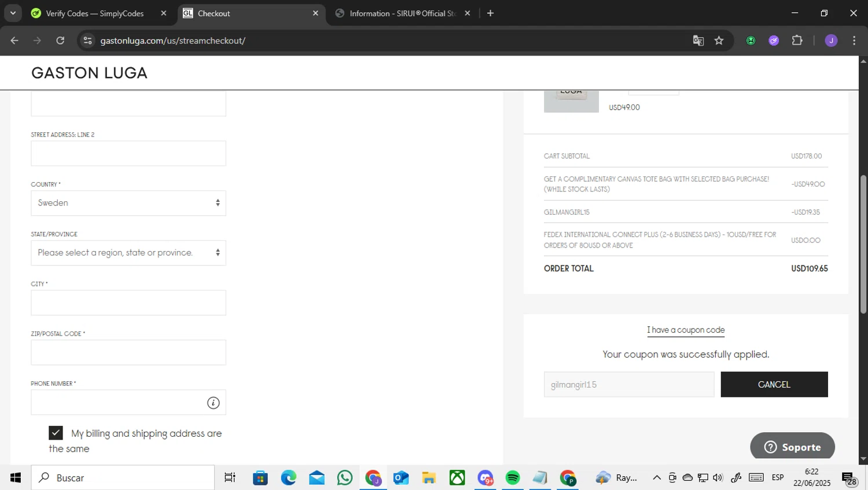Open the Windows Start menu
This screenshot has height=490, width=868.
[x=15, y=477]
